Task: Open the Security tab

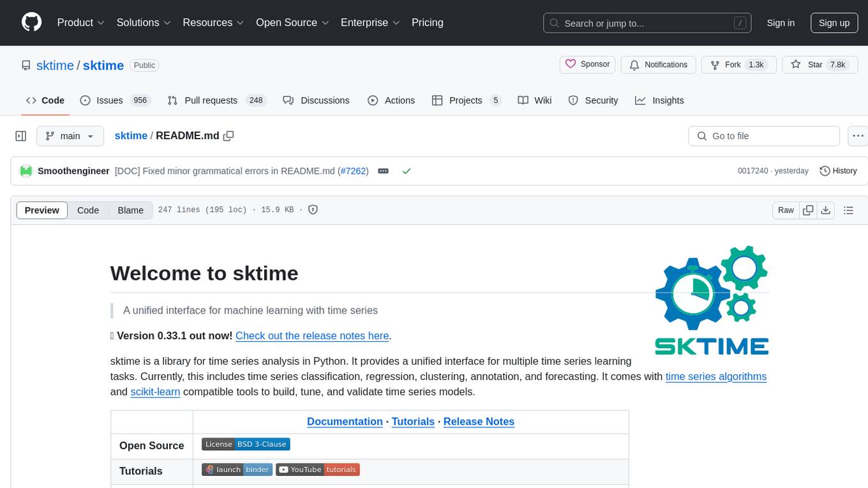Action: pyautogui.click(x=593, y=100)
